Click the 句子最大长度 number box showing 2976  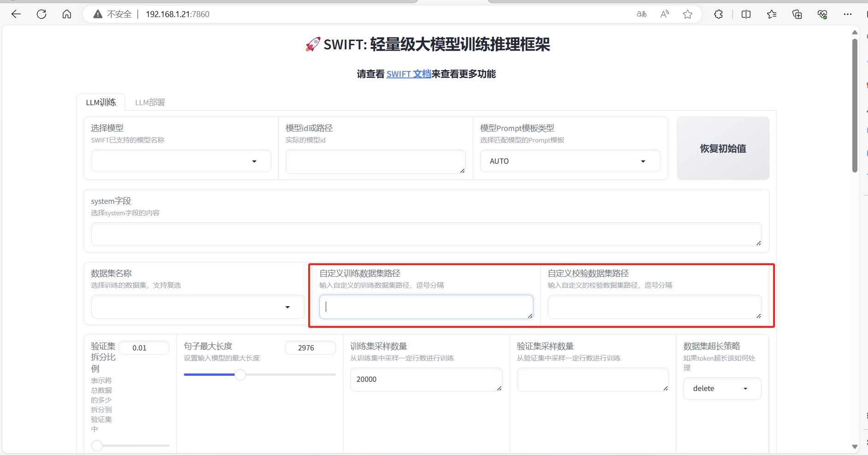(310, 348)
